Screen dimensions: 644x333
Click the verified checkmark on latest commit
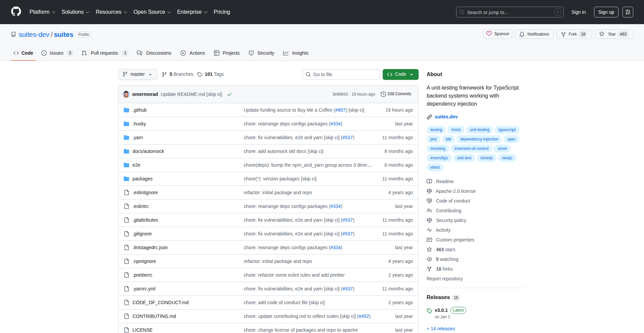(229, 94)
